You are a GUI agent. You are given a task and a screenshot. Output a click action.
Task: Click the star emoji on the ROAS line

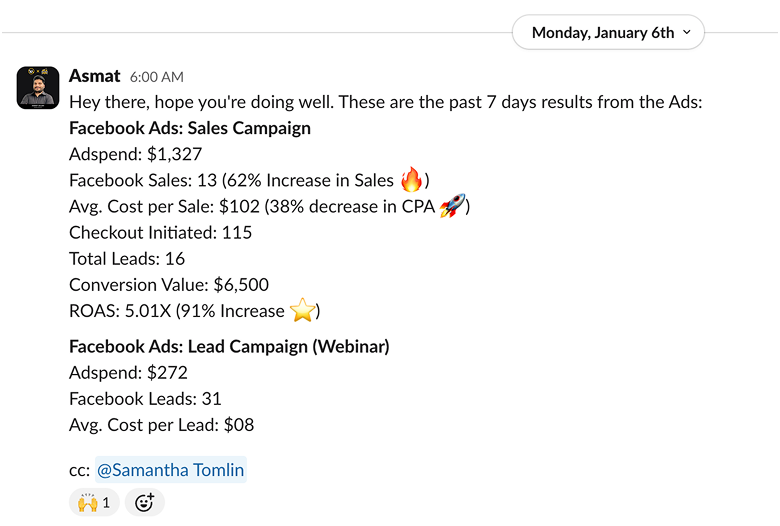pos(303,311)
